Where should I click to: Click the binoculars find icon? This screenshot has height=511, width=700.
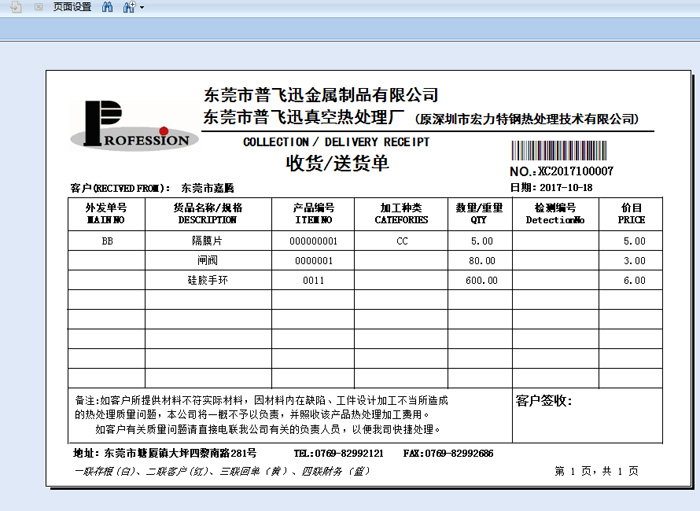[107, 7]
